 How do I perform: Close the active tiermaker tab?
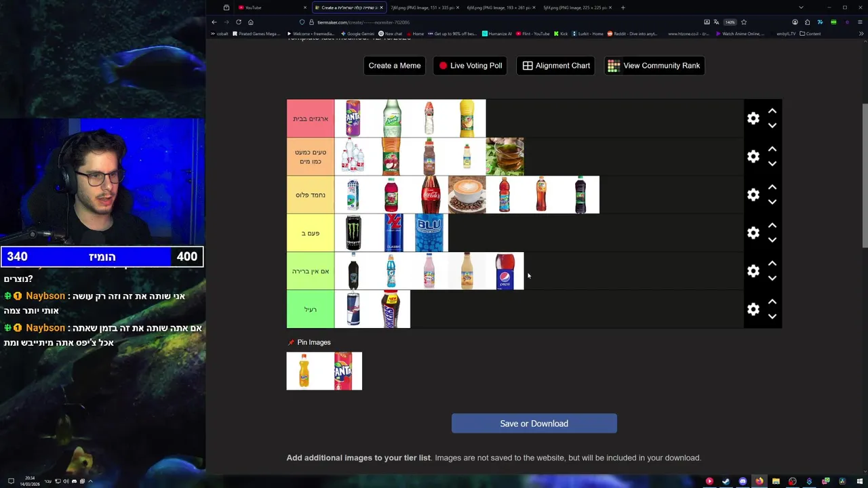coord(381,7)
